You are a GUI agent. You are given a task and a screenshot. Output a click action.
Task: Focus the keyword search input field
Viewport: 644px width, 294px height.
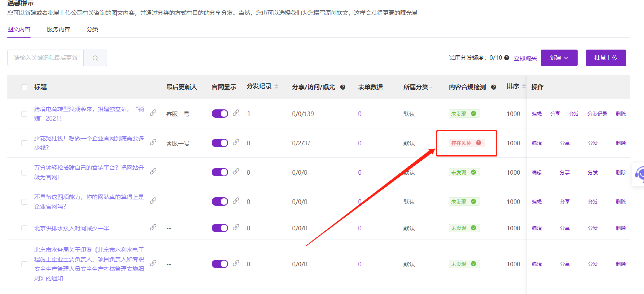(46, 58)
